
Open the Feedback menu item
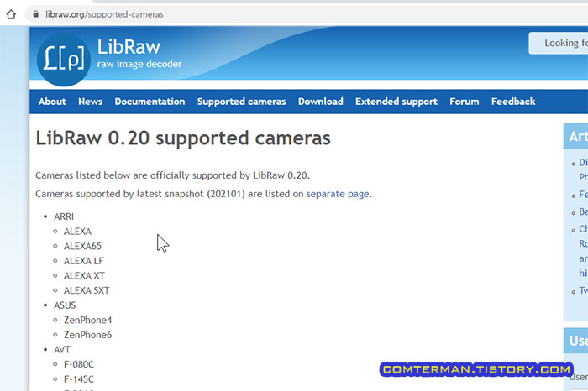tap(513, 102)
